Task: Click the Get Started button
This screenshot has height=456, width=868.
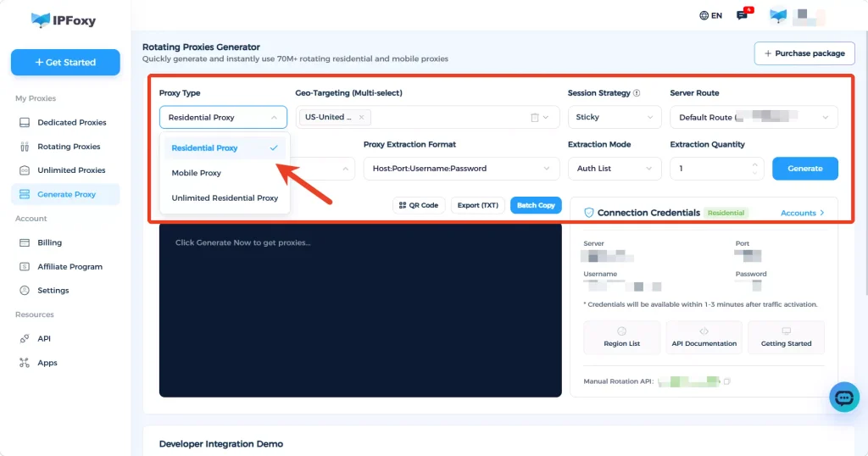Action: (x=65, y=63)
